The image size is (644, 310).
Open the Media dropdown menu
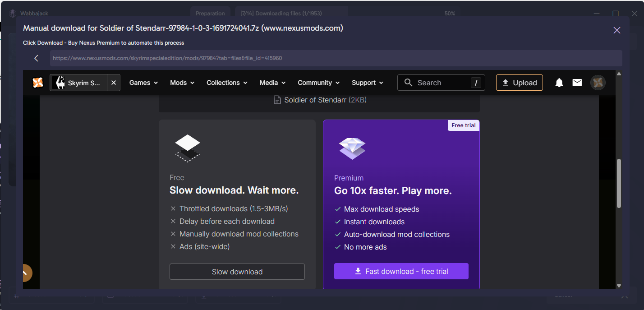(272, 83)
